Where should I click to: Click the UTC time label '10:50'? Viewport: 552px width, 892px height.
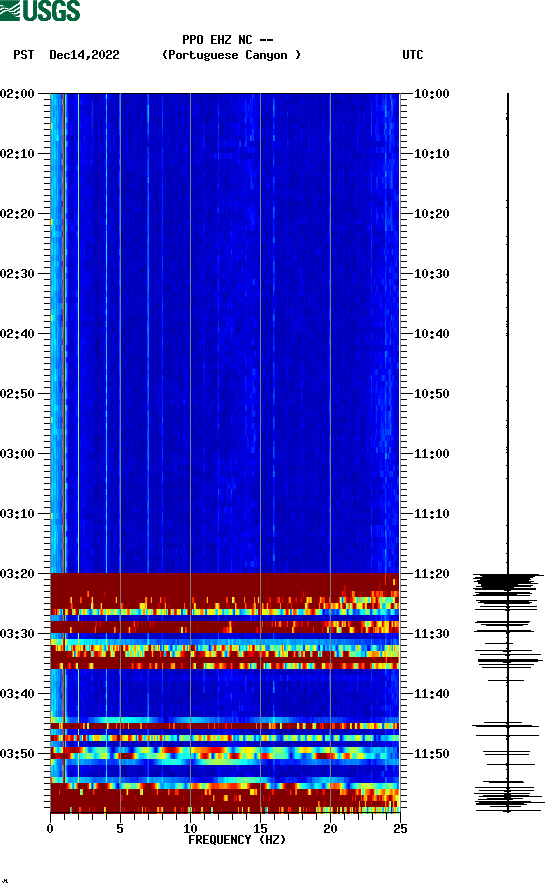tap(432, 394)
